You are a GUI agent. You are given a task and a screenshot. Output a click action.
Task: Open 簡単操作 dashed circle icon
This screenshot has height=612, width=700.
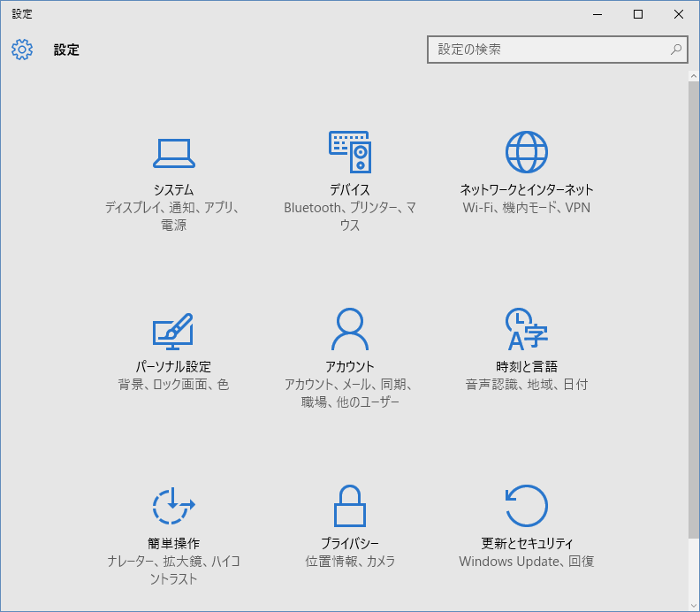(x=173, y=507)
